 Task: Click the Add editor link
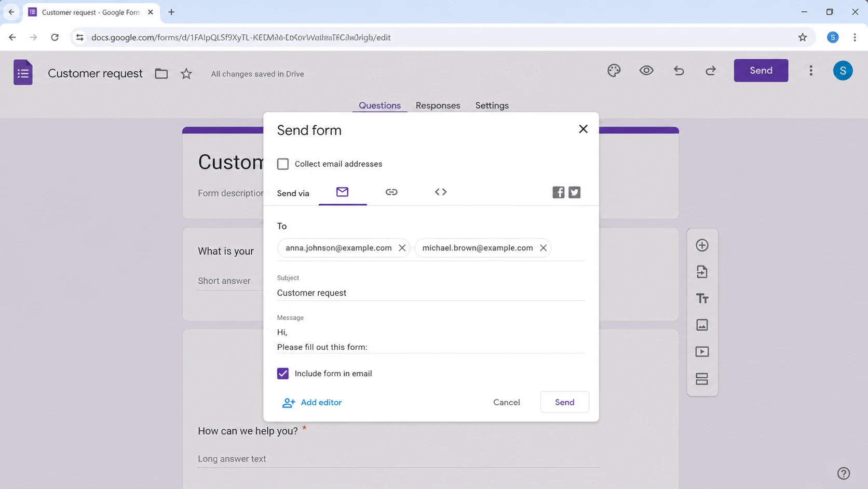click(311, 402)
